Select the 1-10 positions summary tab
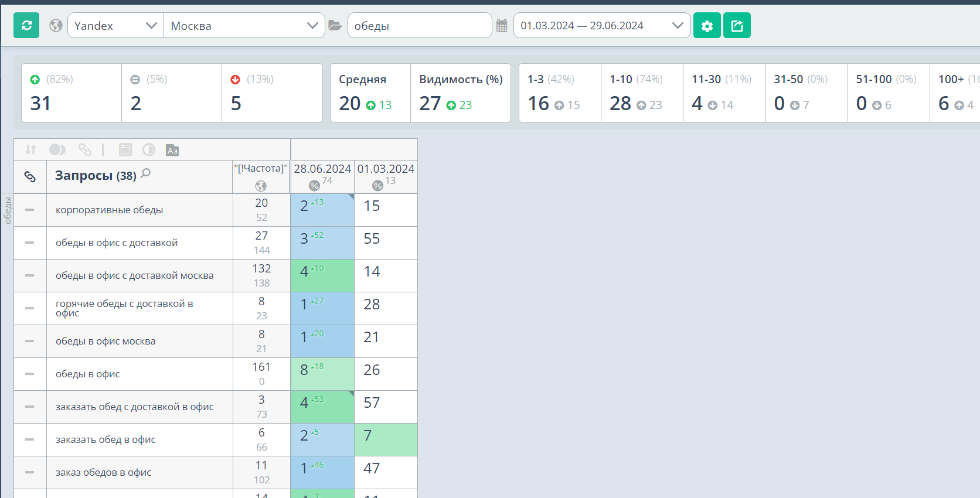The width and height of the screenshot is (980, 498). (x=642, y=93)
